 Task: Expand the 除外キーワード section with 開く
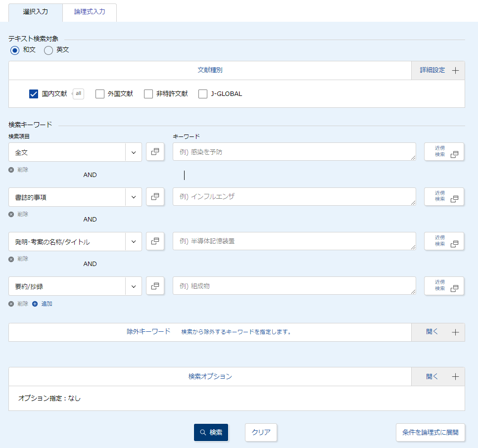pyautogui.click(x=438, y=332)
